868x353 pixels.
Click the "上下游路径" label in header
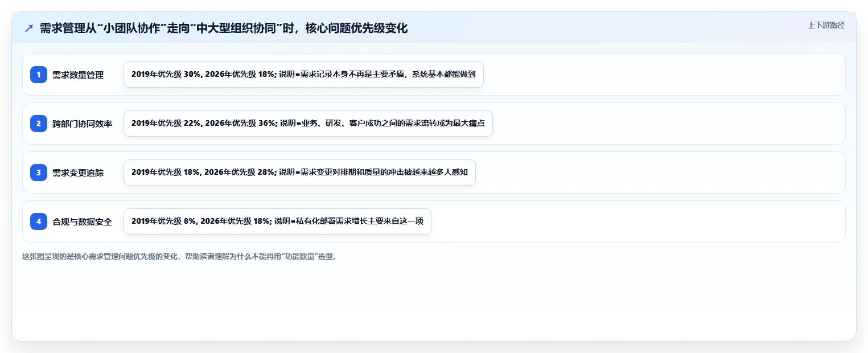pyautogui.click(x=826, y=25)
